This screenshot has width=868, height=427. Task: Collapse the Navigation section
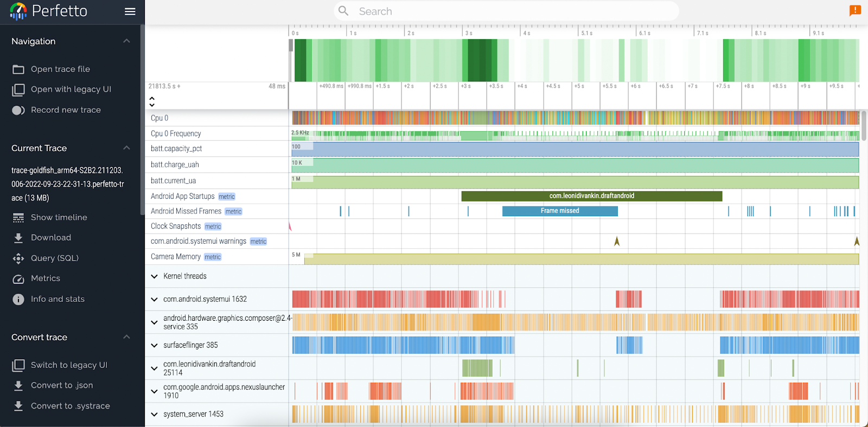126,41
